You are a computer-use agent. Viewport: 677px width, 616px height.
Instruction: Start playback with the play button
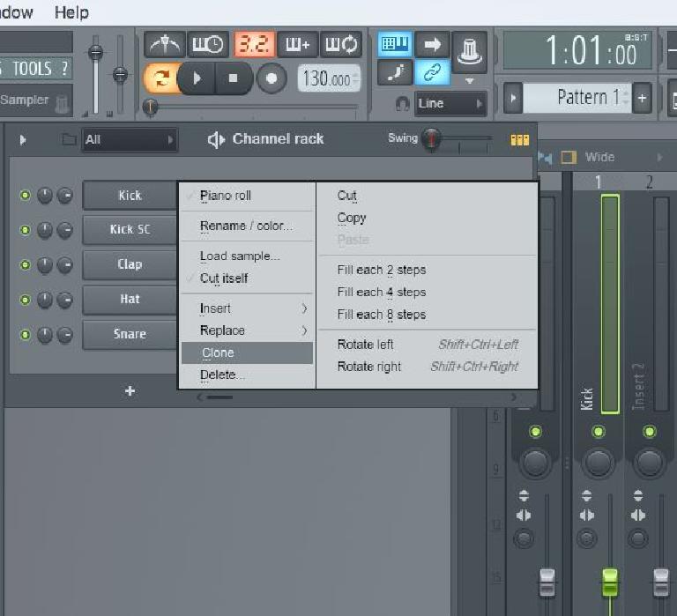coord(197,78)
